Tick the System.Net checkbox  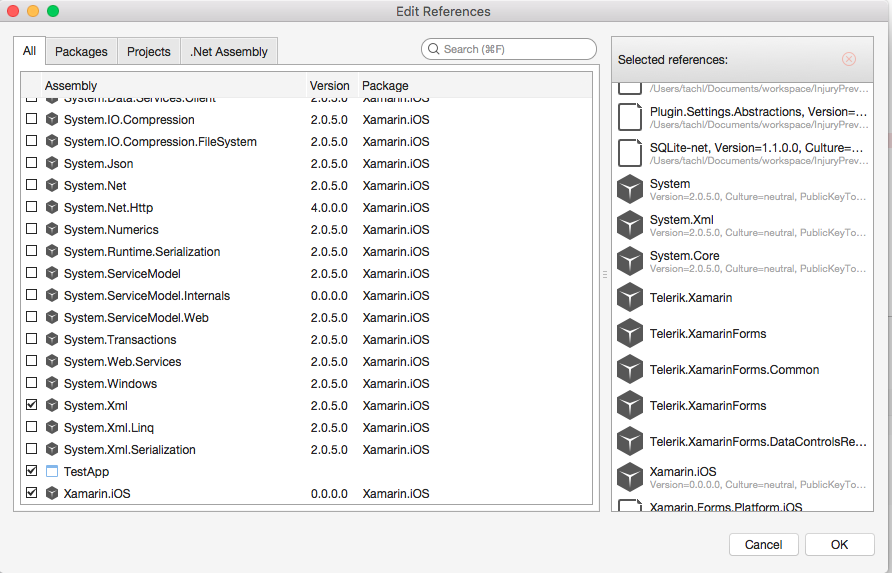click(31, 185)
